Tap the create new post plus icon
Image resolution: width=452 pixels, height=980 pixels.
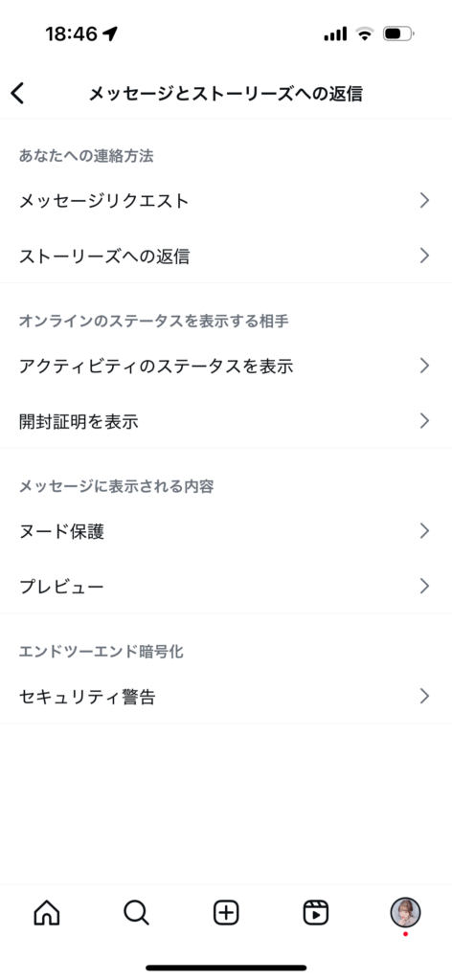[226, 913]
